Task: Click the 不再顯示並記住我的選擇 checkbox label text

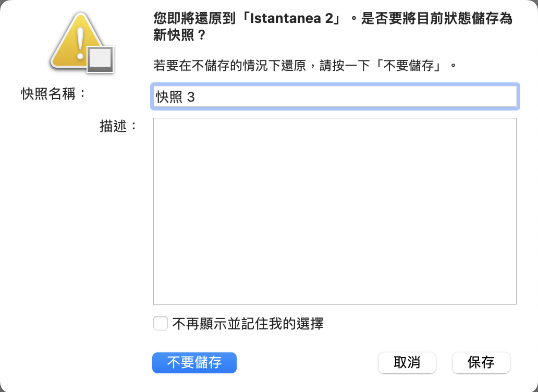Action: click(x=248, y=324)
